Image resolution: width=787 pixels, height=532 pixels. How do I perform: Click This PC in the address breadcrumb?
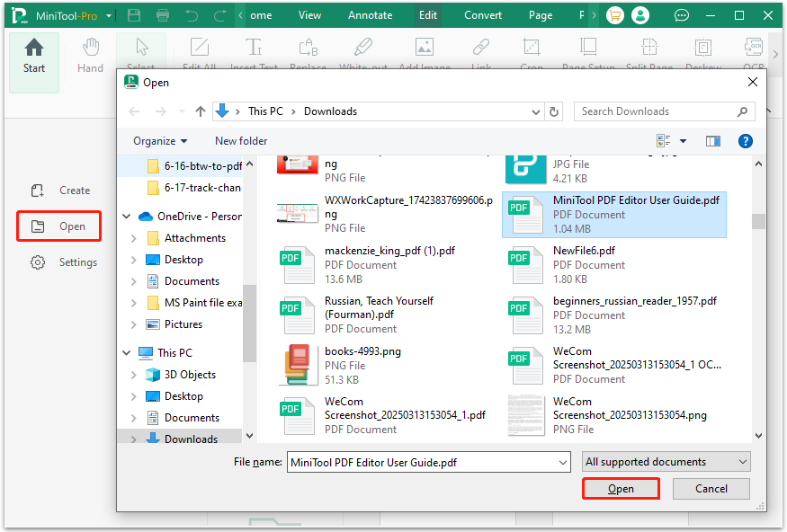point(265,111)
